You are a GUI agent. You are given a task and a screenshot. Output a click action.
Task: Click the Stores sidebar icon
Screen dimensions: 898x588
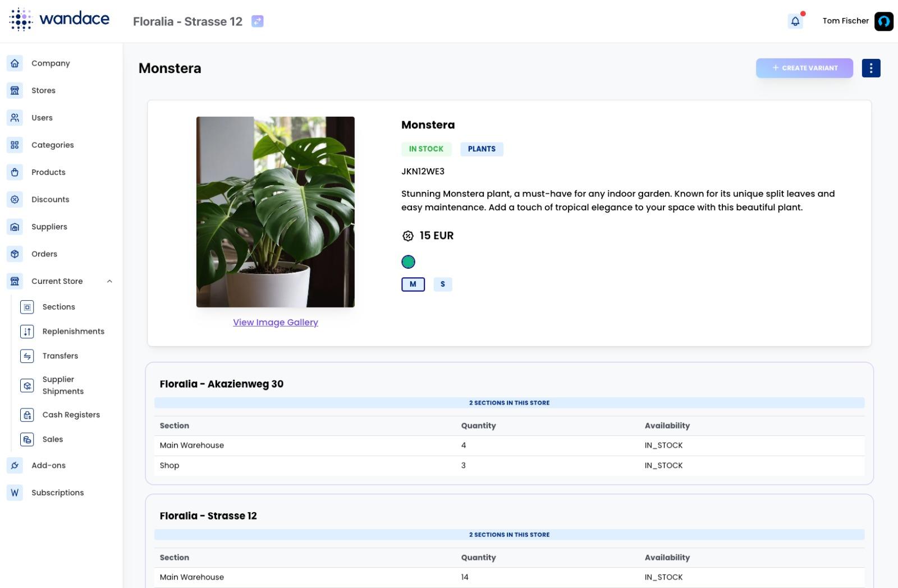(15, 90)
